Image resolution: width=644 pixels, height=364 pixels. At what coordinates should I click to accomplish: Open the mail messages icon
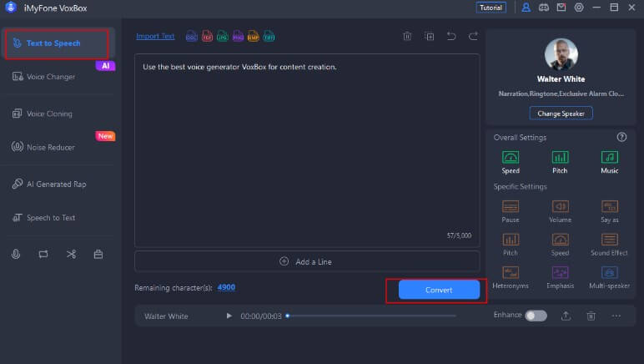[x=561, y=8]
